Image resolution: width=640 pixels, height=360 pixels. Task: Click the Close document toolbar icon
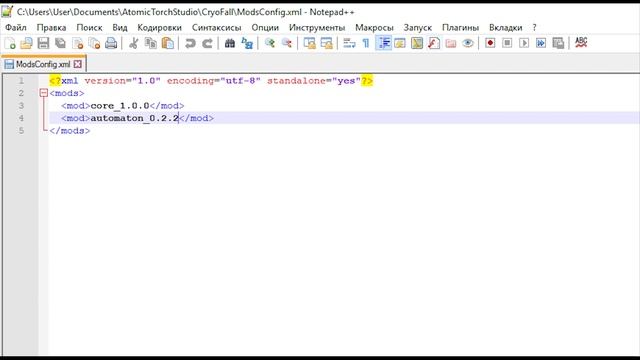(78, 43)
